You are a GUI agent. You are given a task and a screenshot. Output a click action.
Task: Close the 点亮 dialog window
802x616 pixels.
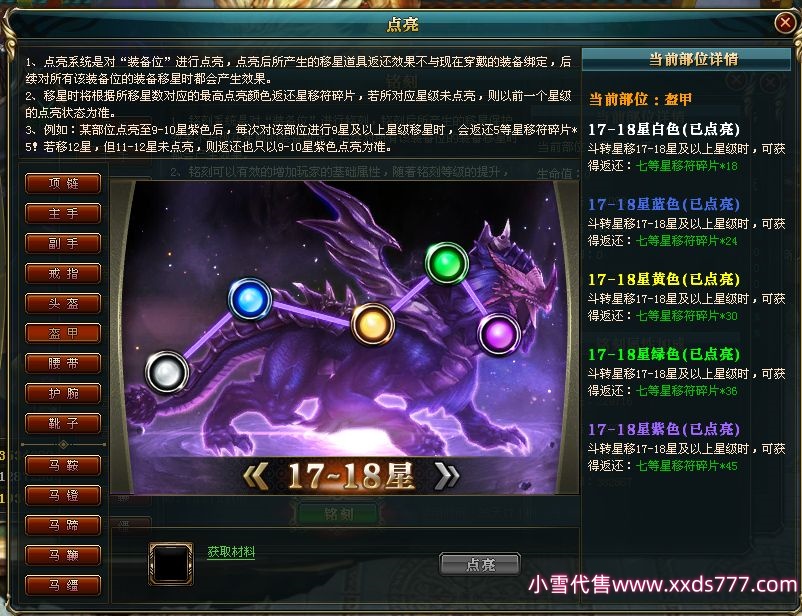pos(785,23)
